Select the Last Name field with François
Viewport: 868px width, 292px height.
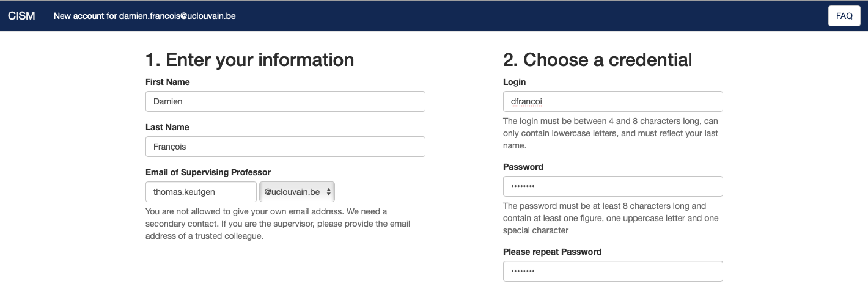pyautogui.click(x=285, y=147)
